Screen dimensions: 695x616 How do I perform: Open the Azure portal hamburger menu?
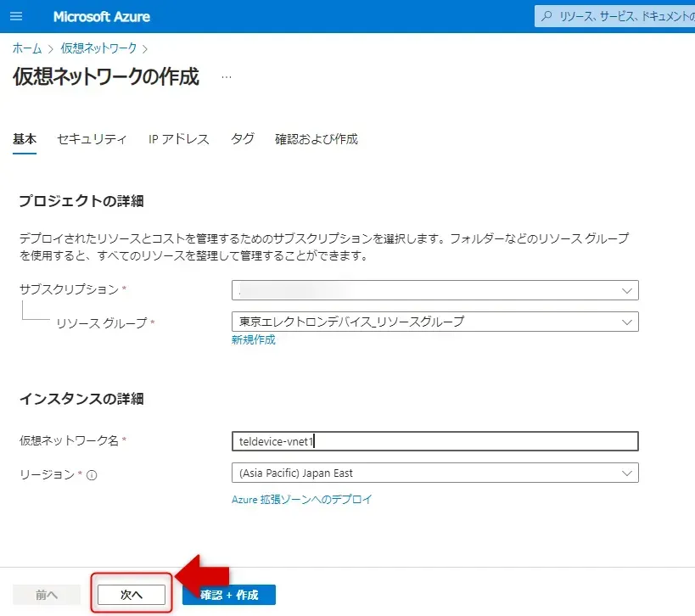point(16,17)
